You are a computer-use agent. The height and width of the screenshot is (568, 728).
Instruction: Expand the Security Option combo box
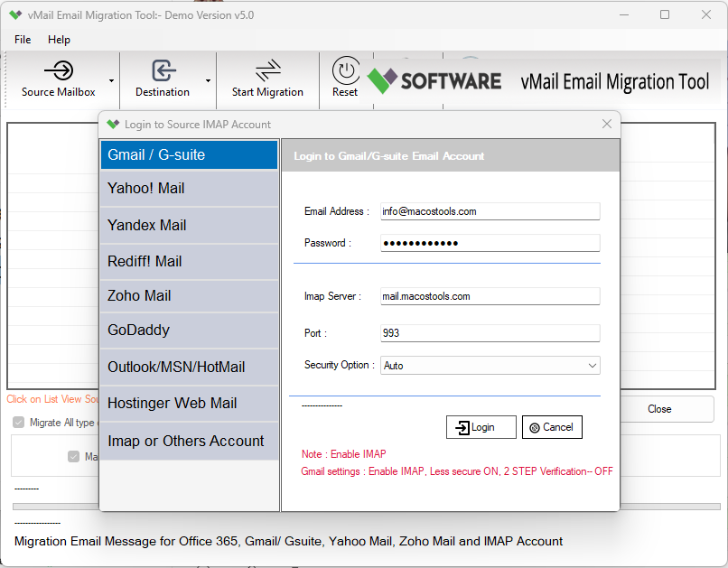click(x=592, y=365)
